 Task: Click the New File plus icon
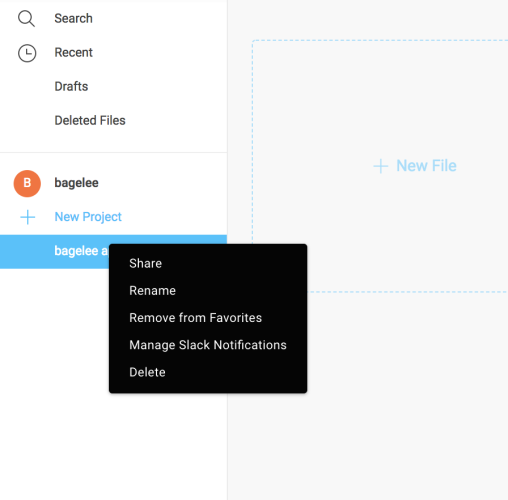(381, 166)
